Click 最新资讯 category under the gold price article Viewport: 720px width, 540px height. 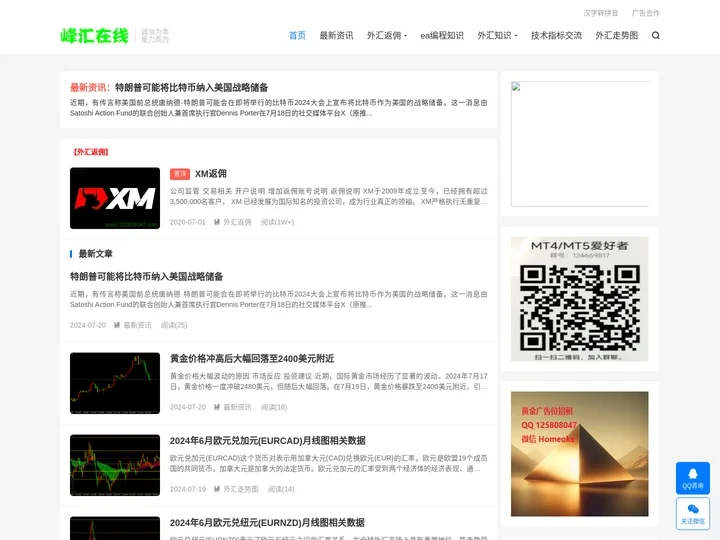coord(237,407)
